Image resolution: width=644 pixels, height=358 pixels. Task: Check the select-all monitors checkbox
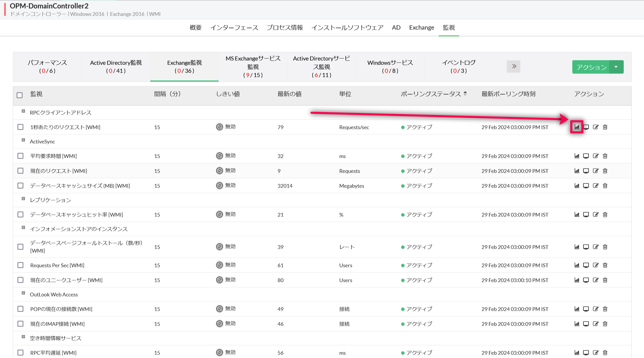[20, 95]
